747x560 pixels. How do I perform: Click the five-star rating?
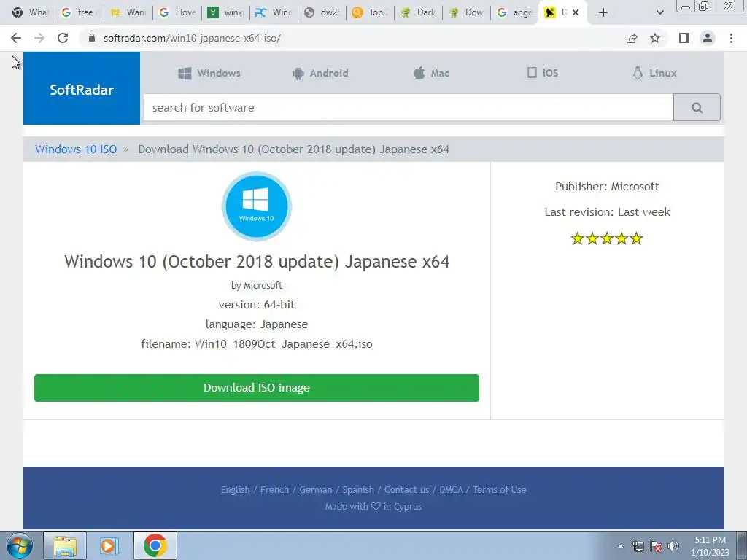click(607, 238)
